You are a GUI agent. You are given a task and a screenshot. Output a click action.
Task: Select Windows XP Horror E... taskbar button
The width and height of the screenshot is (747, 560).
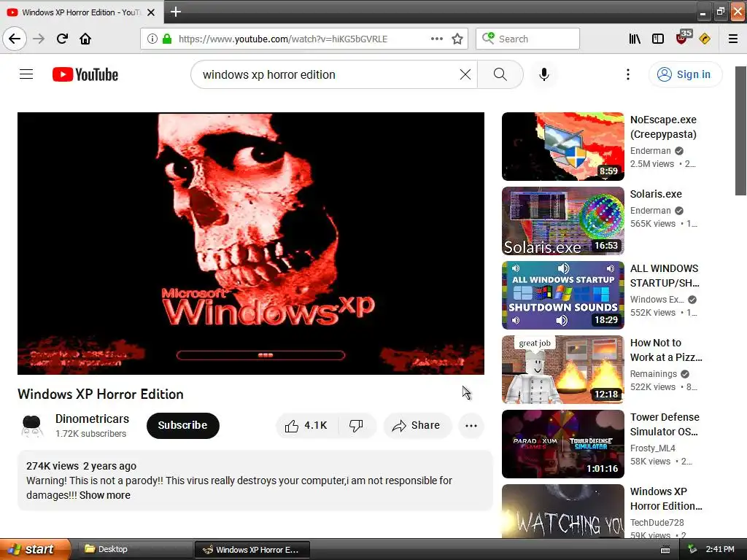(x=252, y=550)
